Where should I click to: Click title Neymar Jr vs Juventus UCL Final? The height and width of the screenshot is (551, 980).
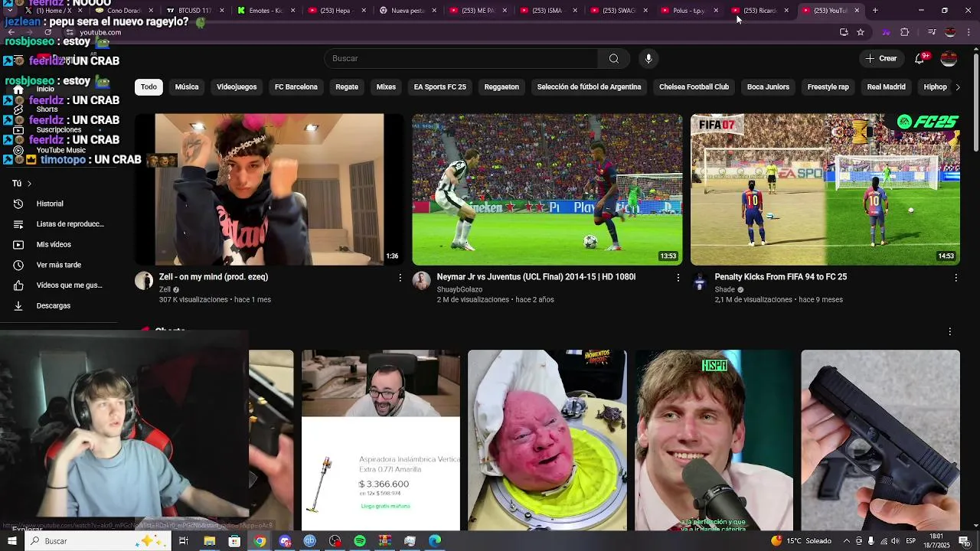[x=536, y=277]
